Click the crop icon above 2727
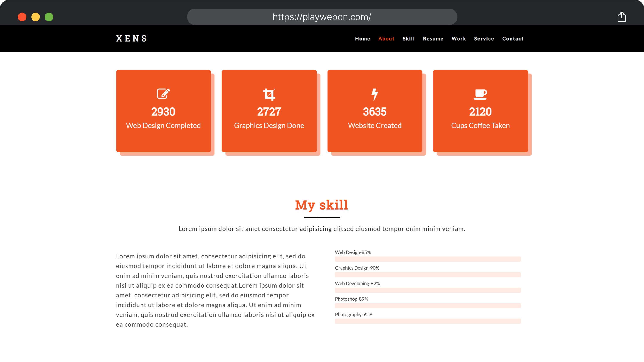Viewport: 644px width, 362px height. 269,94
